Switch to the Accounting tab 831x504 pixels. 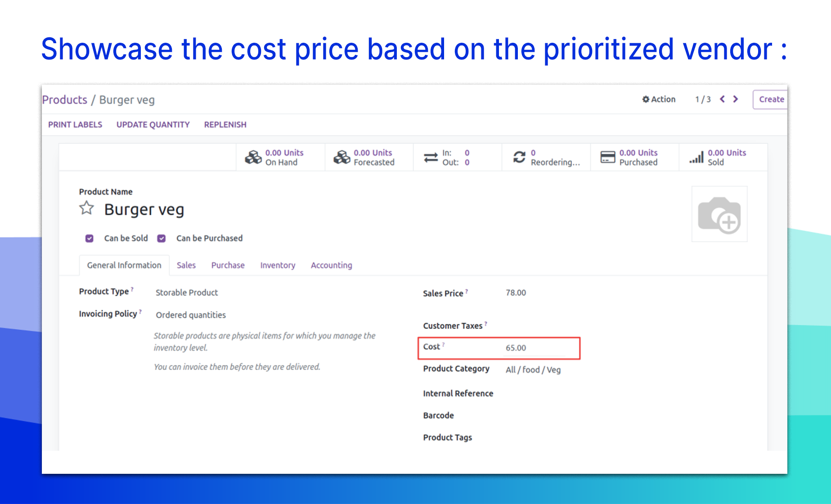tap(332, 265)
